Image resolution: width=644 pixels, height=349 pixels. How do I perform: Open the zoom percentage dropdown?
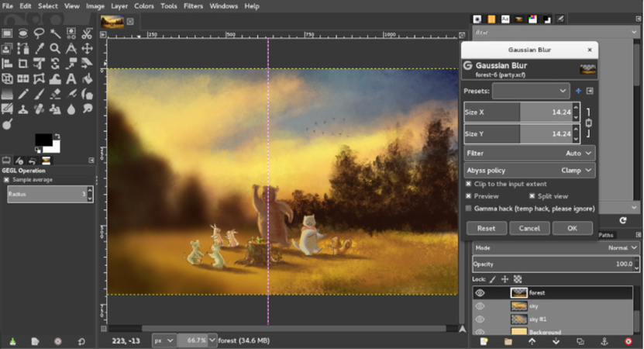212,340
